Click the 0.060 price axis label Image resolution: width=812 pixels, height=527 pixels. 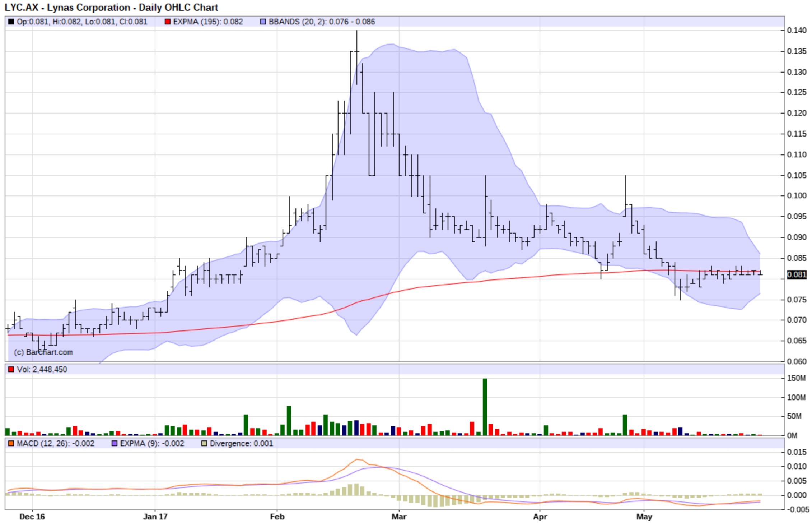click(x=797, y=362)
